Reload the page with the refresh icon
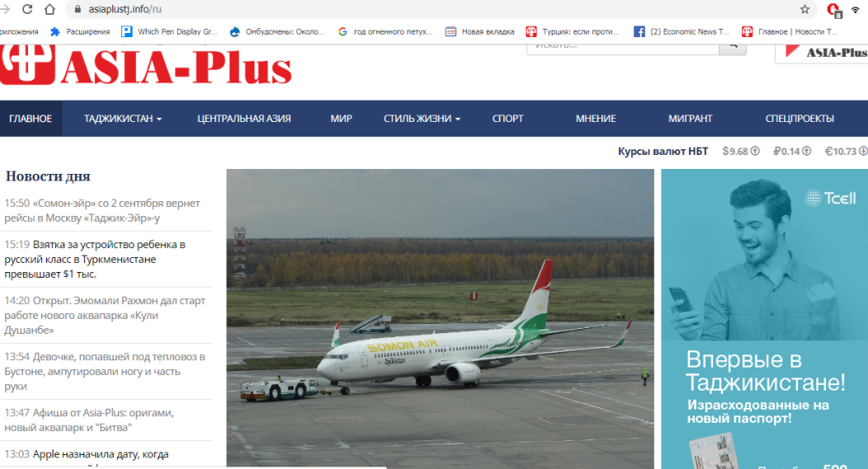The image size is (868, 469). [27, 9]
